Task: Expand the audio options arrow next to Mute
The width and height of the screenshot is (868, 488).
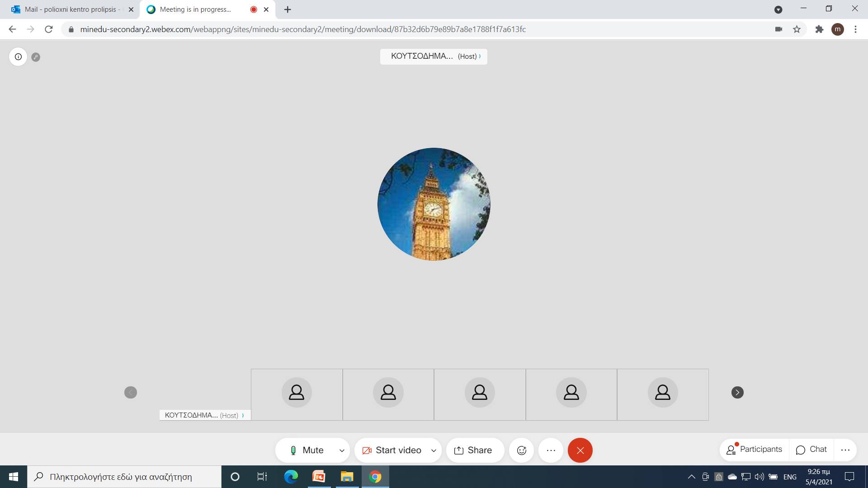Action: point(342,450)
